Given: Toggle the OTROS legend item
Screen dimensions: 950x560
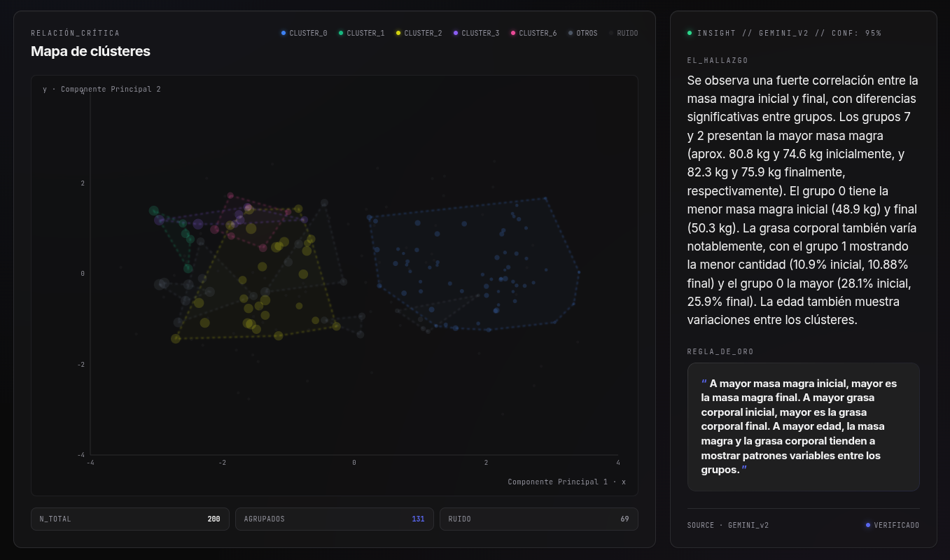Looking at the screenshot, I should tap(582, 33).
